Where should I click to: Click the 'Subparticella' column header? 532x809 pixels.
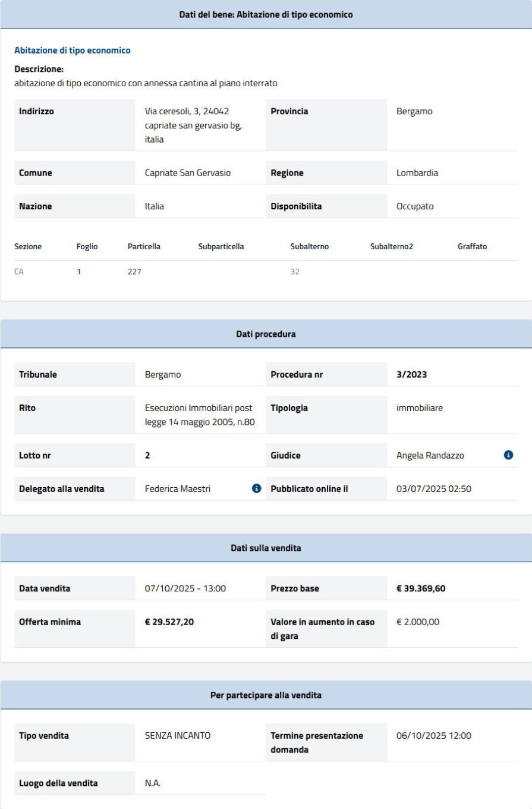tap(221, 246)
